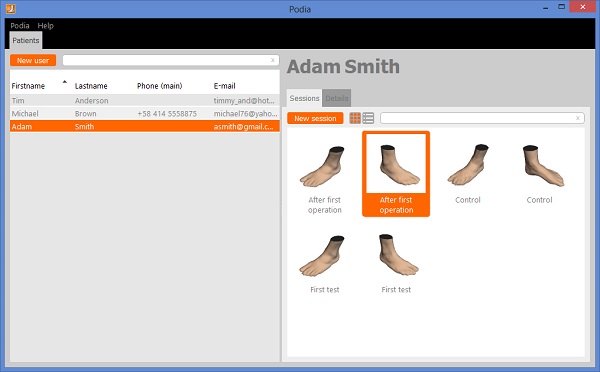This screenshot has width=600, height=372.
Task: Open the Help menu
Action: [x=46, y=26]
